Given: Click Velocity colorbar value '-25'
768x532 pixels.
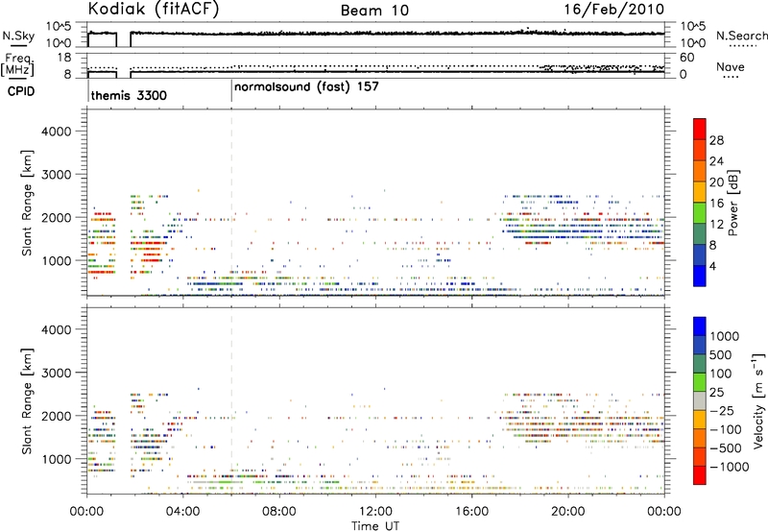Looking at the screenshot, I should click(722, 410).
